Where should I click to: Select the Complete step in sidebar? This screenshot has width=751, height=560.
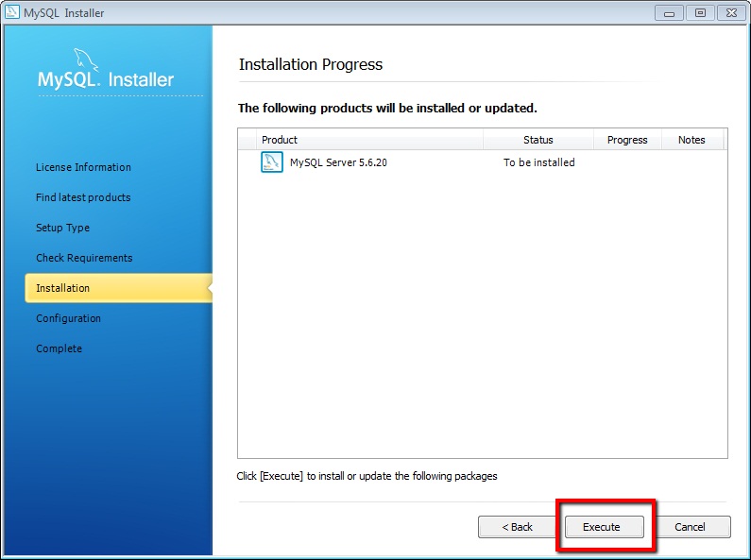click(x=59, y=348)
